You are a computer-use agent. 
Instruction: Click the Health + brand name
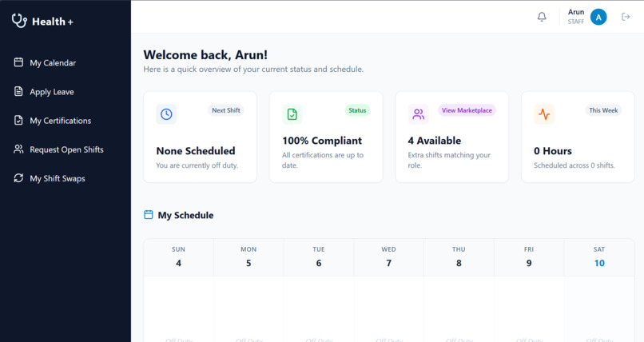point(53,22)
